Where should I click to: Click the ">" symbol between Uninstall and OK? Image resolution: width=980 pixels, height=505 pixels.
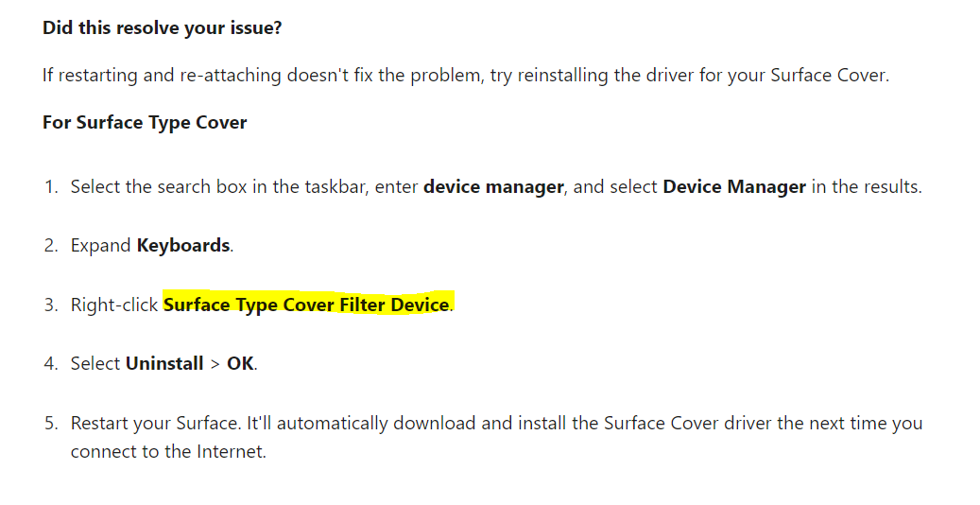point(215,364)
